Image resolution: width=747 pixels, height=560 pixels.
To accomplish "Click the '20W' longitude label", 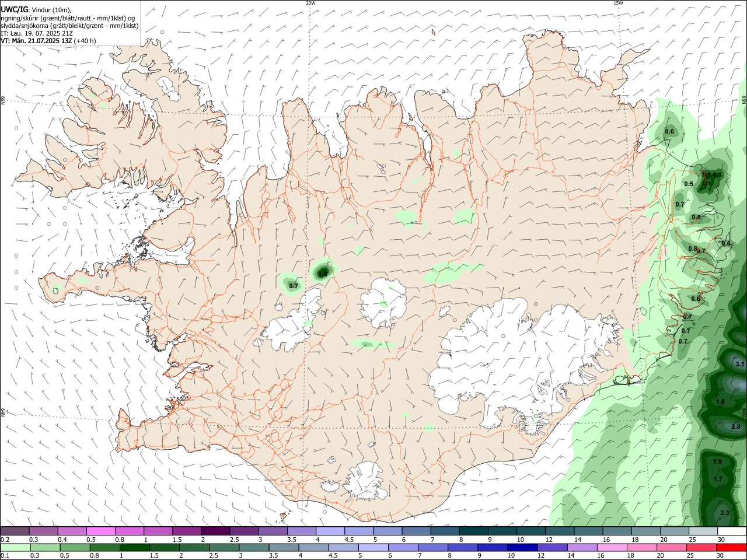I will click(310, 3).
